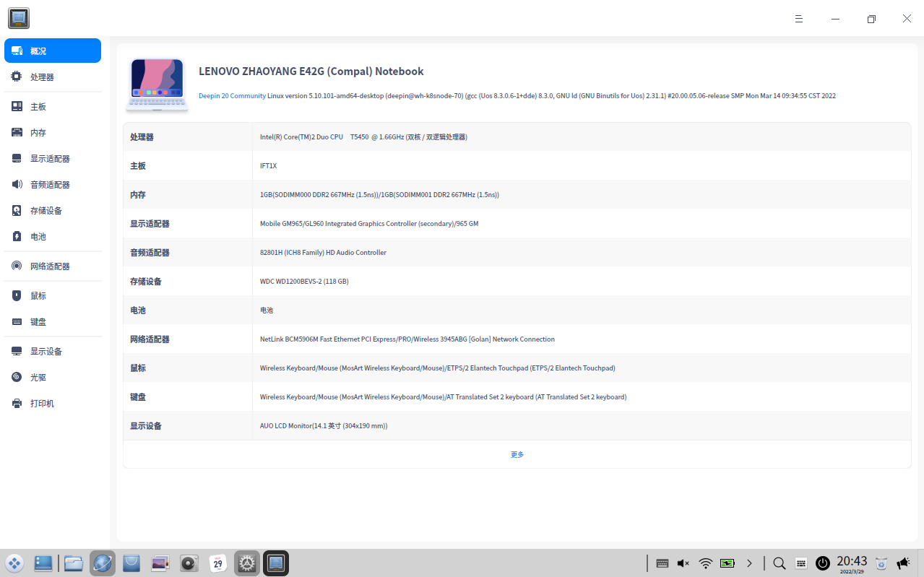The height and width of the screenshot is (577, 924).
Task: Open the Wi-Fi tray icon
Action: (706, 563)
